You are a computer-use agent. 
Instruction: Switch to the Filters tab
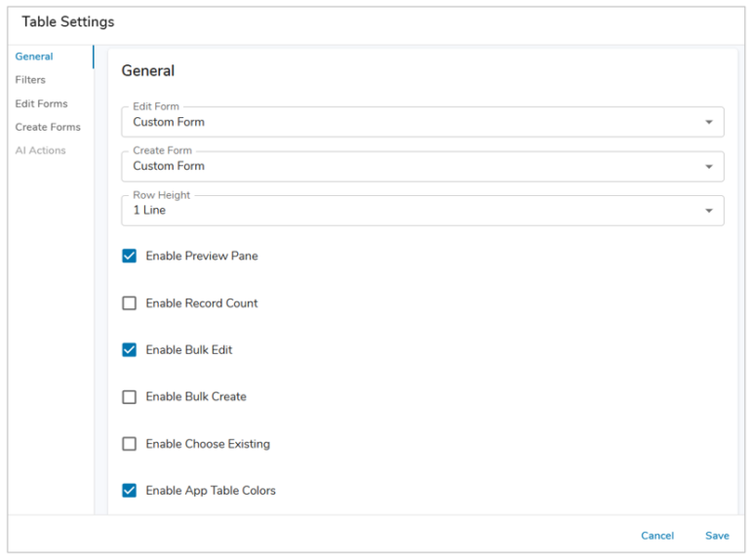click(x=30, y=80)
